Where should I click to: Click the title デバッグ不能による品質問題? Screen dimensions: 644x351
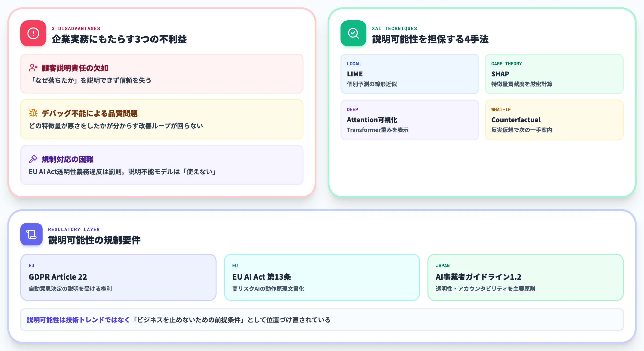coord(90,113)
